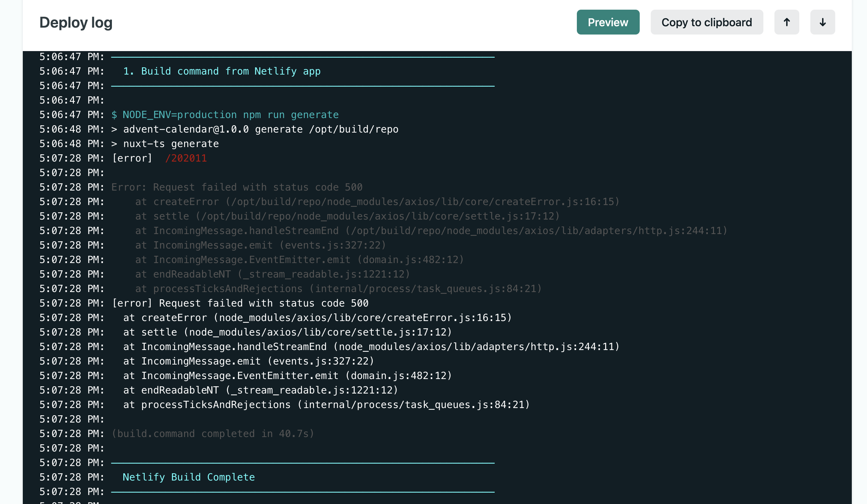Click the dimmed settle.js:17:12 stack line
The image size is (867, 504).
[x=347, y=216]
